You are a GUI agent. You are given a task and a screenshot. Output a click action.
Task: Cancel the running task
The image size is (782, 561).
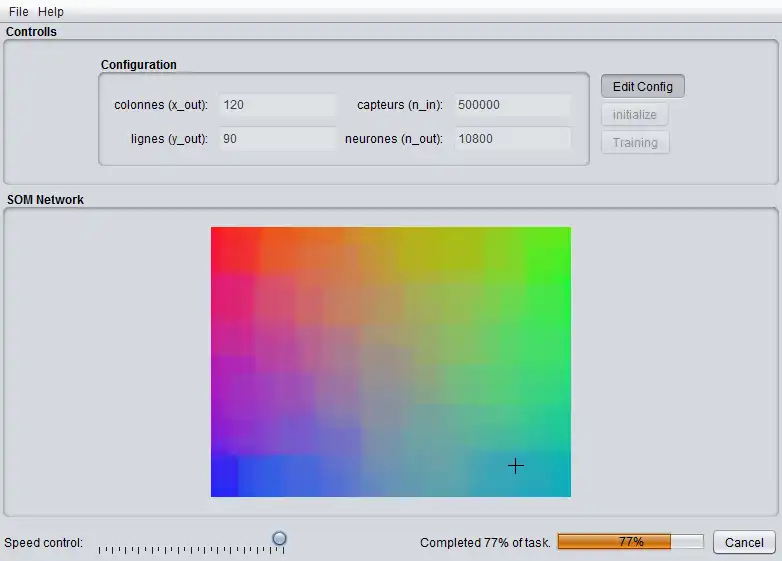tap(744, 542)
